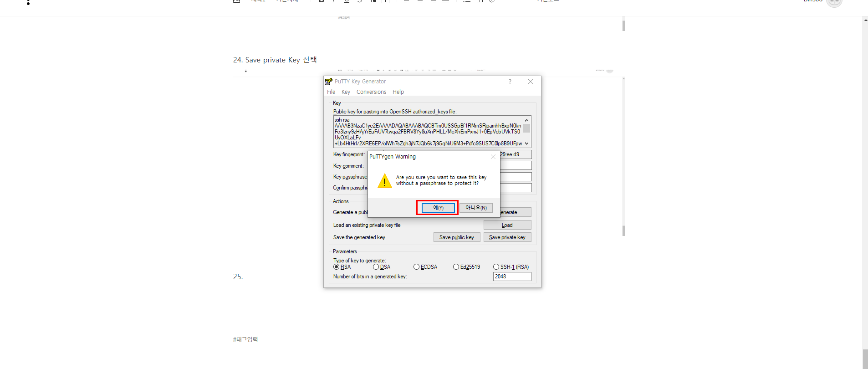Viewport: 868px width, 369px height.
Task: Click the 'Key fingerprint:' label
Action: click(x=349, y=154)
